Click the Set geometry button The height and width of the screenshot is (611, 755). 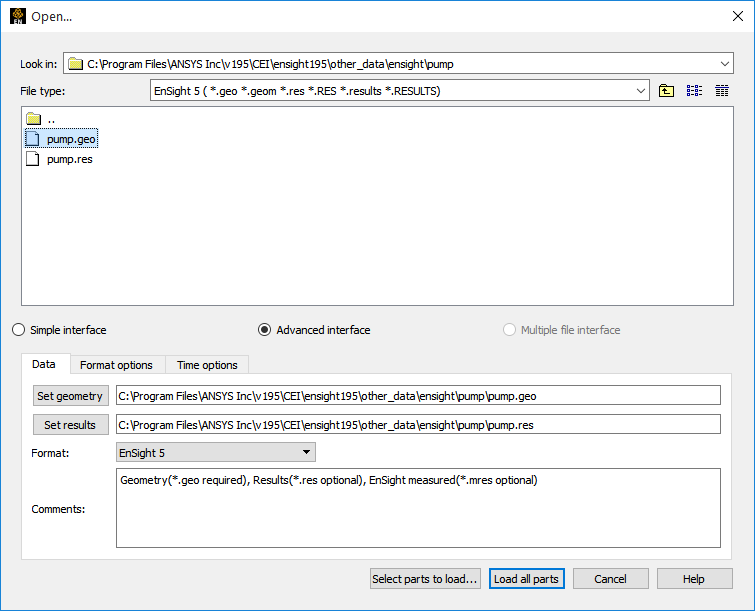pyautogui.click(x=70, y=396)
